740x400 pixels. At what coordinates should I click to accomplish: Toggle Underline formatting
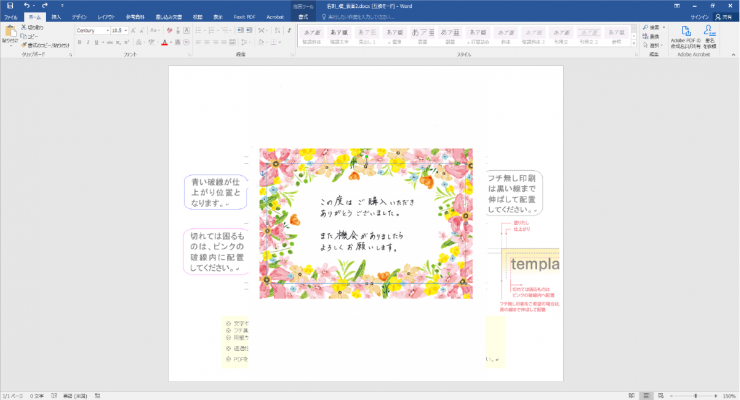pos(96,44)
